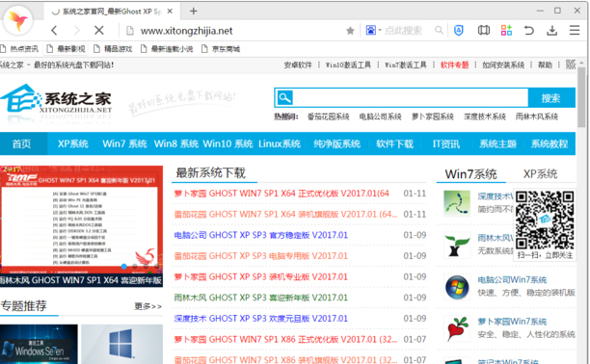Click the 电脑公司Win7系统 Windows logo icon
The image size is (590, 364).
[x=457, y=287]
